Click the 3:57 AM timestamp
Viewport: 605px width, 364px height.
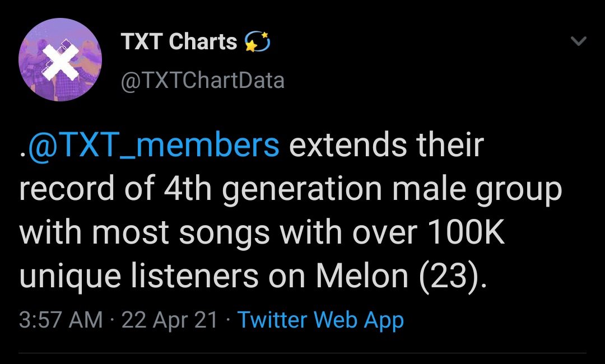61,320
